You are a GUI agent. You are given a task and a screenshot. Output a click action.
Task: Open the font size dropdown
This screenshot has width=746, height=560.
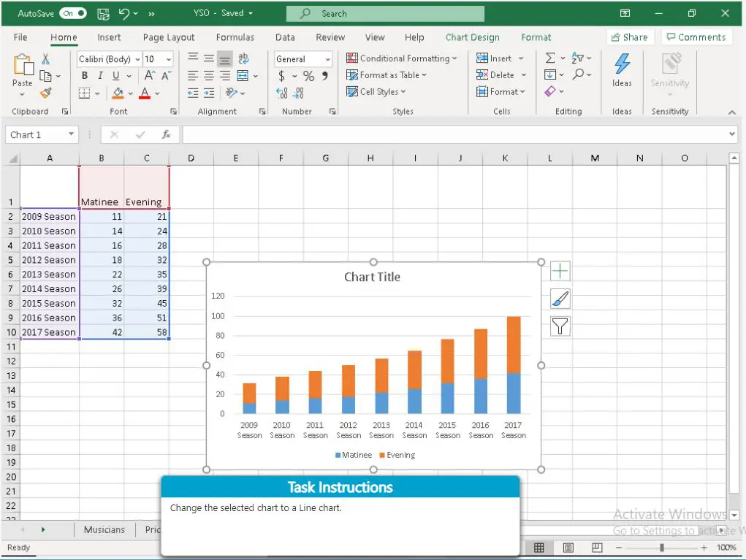coord(169,58)
